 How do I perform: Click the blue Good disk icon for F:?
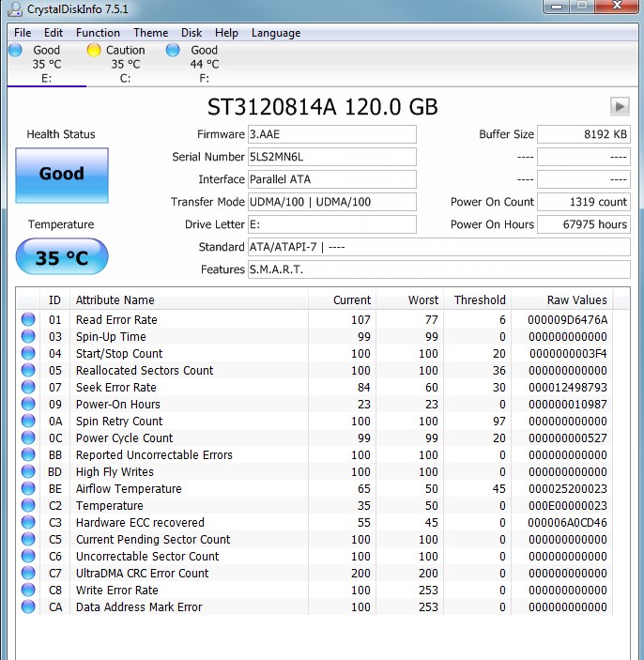(173, 51)
